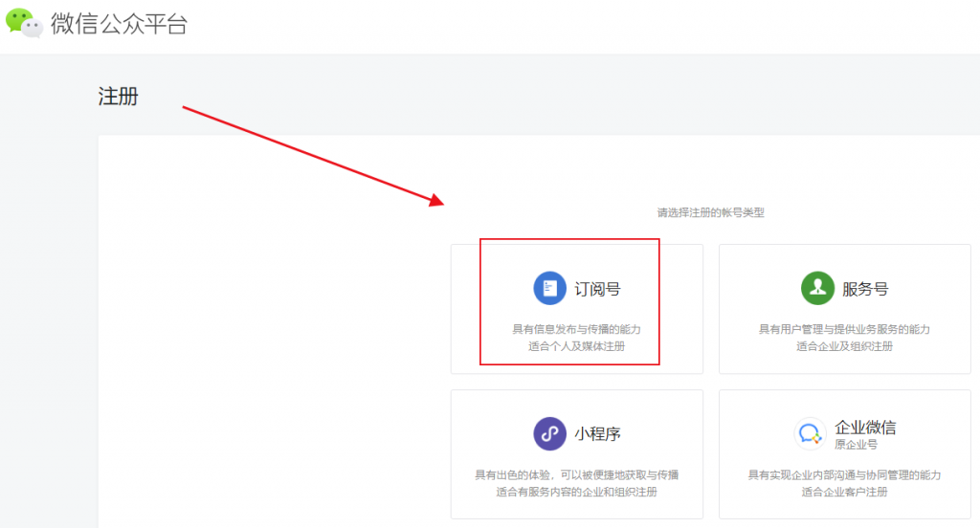Click the 请选择注册的帐号类型 prompt text

pos(711,212)
